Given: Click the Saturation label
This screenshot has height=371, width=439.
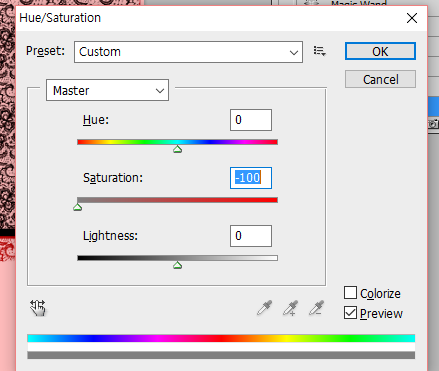Looking at the screenshot, I should click(x=113, y=178).
